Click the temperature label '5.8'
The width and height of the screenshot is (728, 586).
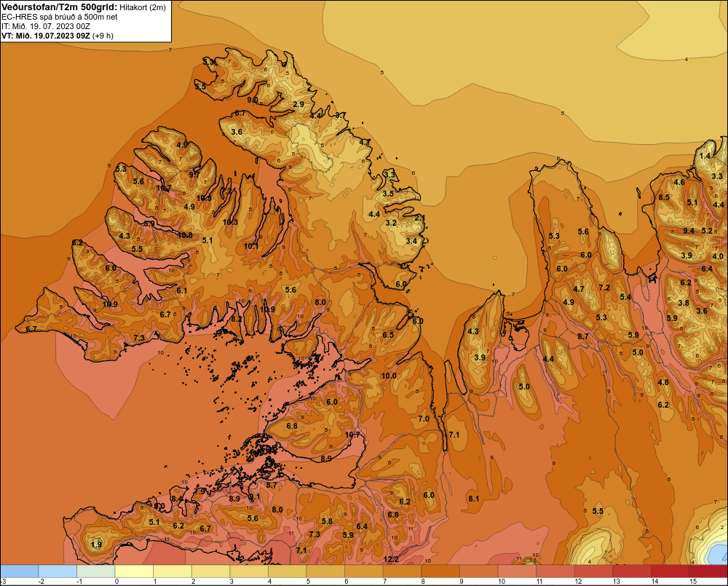click(x=328, y=521)
